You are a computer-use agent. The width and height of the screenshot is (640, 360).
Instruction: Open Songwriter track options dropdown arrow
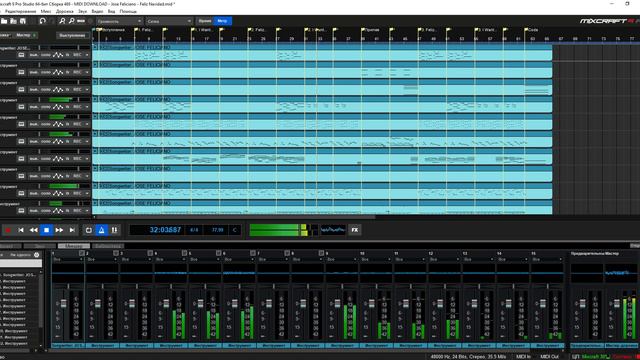pyautogui.click(x=87, y=55)
